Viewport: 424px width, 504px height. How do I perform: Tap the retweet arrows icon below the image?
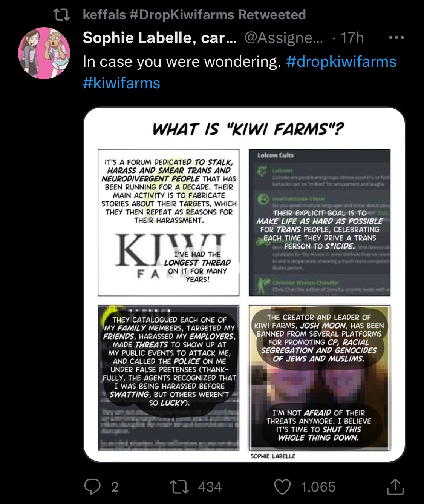click(180, 487)
